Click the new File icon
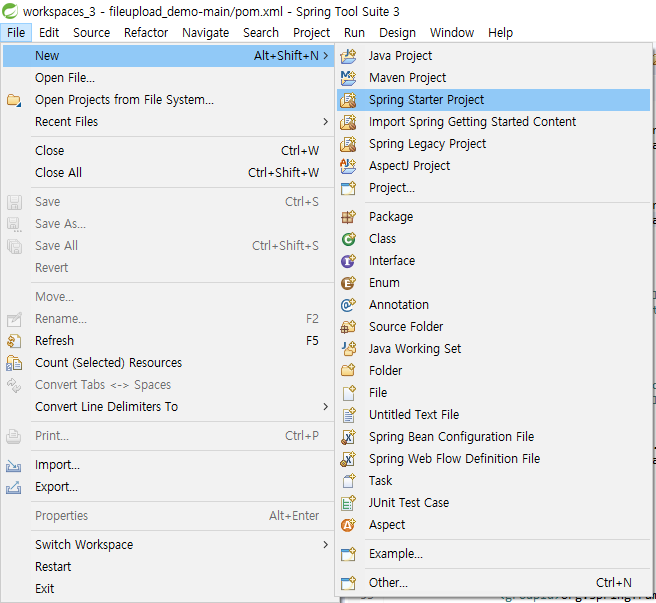 tap(348, 393)
